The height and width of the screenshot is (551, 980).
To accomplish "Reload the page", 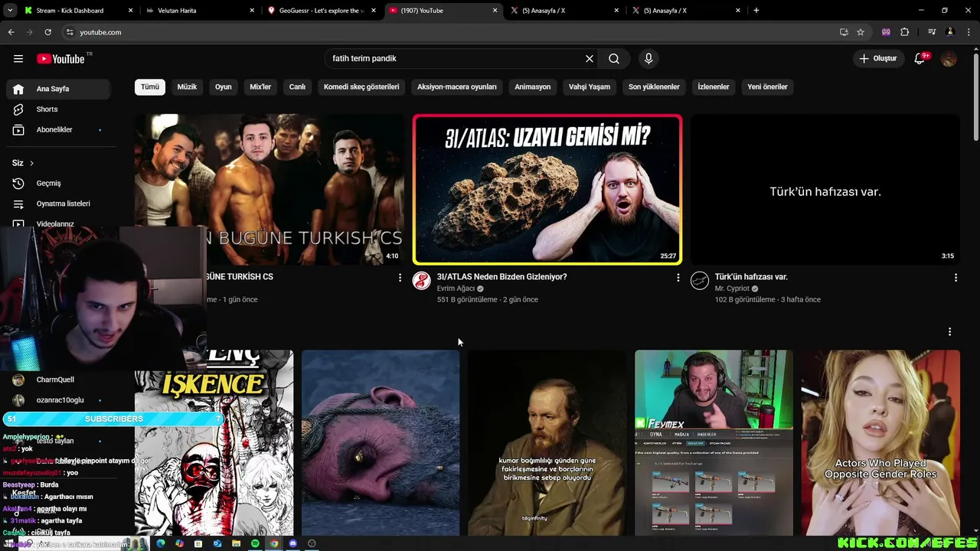I will point(47,32).
